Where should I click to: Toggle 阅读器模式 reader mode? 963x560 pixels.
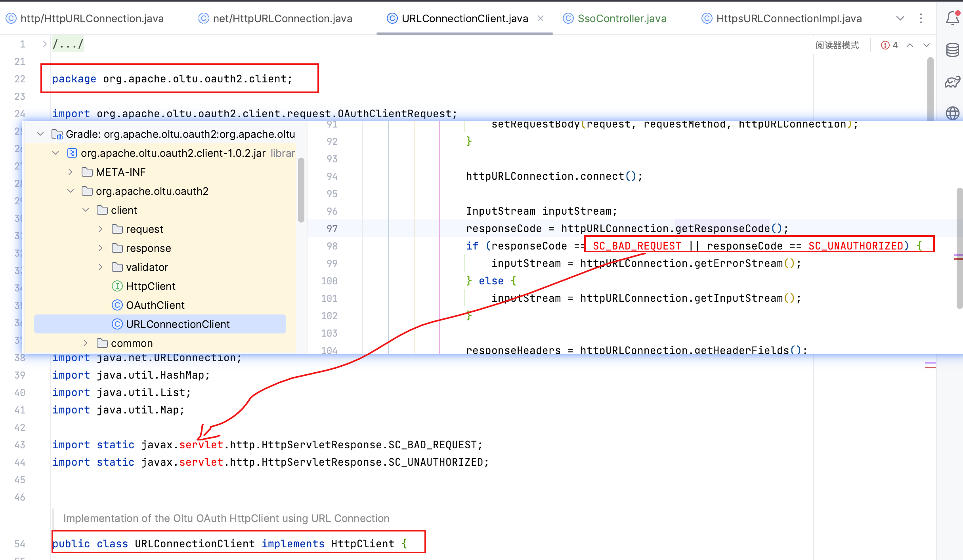click(x=837, y=45)
